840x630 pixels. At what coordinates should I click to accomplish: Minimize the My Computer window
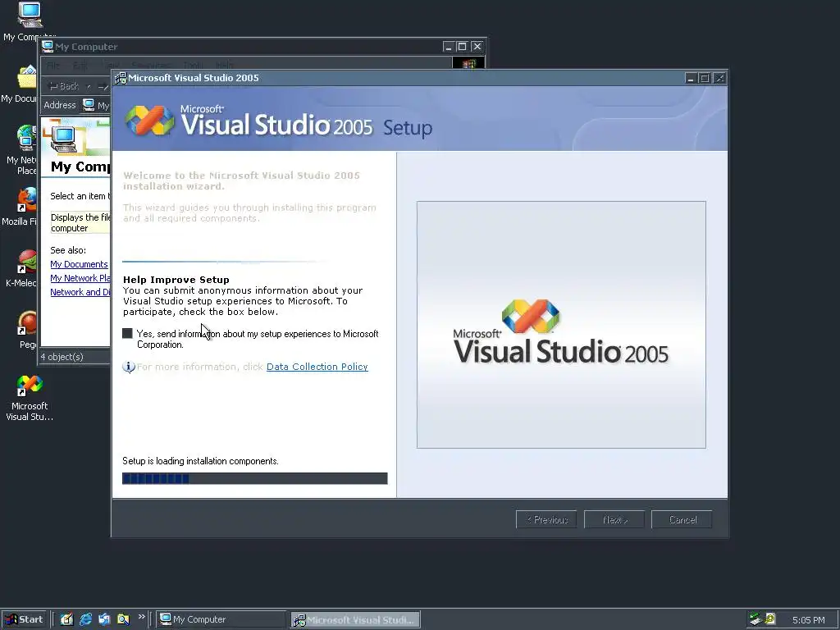click(x=449, y=47)
